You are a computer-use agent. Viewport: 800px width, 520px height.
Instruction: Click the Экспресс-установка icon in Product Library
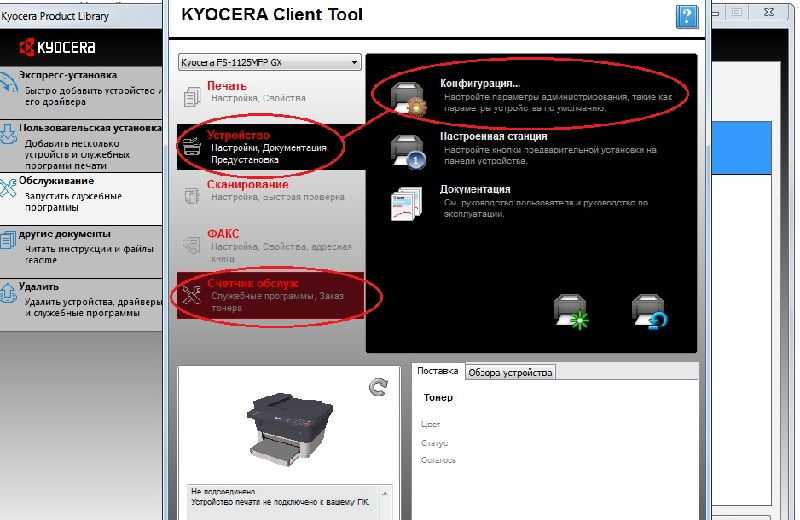click(x=8, y=85)
